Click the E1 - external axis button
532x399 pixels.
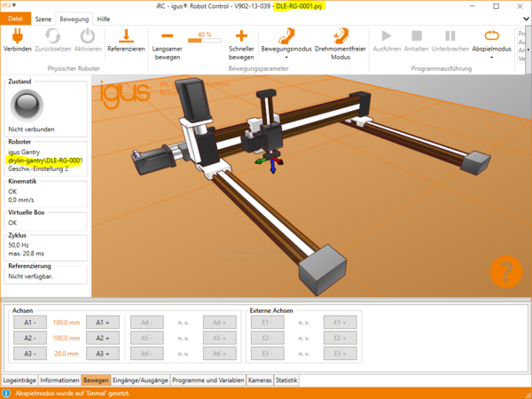point(268,323)
